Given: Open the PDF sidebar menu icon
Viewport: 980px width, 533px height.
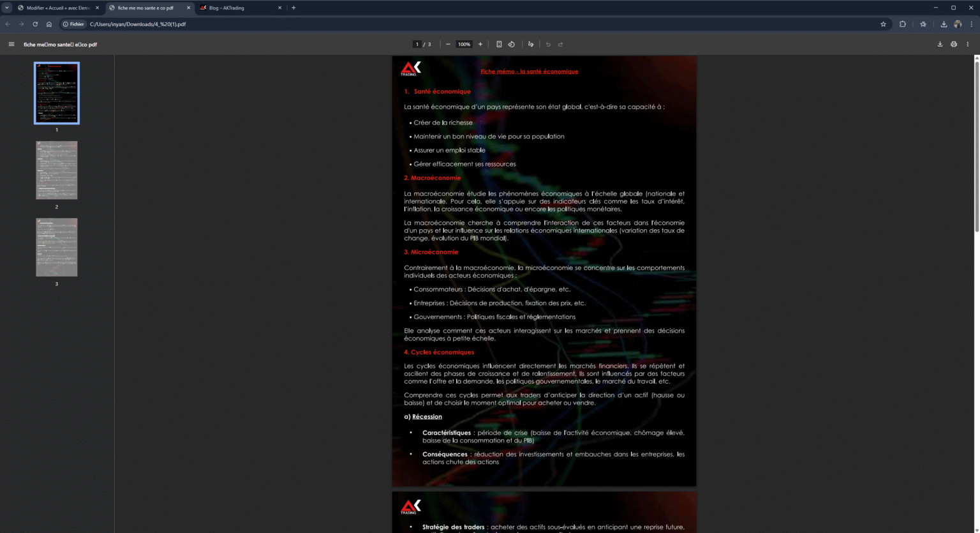Looking at the screenshot, I should (x=11, y=44).
